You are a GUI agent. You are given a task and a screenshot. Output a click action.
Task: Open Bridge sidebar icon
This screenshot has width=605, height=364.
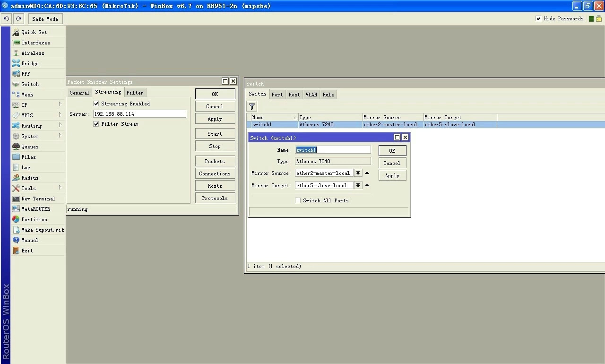point(16,63)
